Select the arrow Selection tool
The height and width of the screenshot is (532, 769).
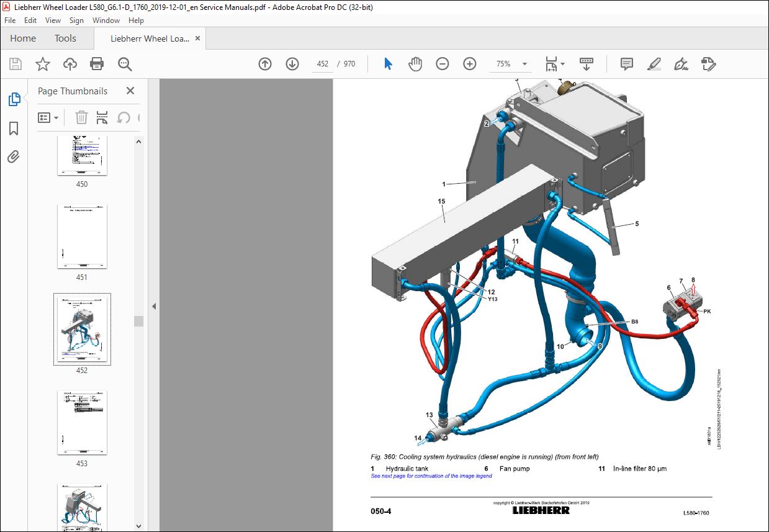click(x=389, y=64)
